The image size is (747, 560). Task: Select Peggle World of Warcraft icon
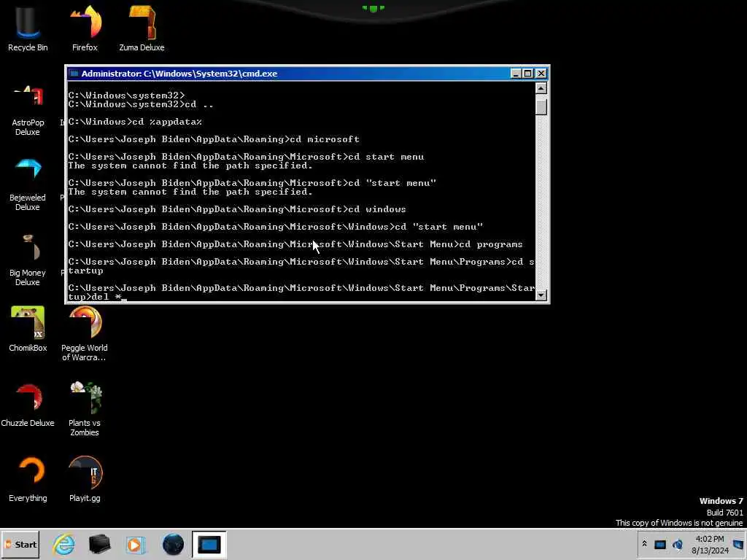point(85,333)
